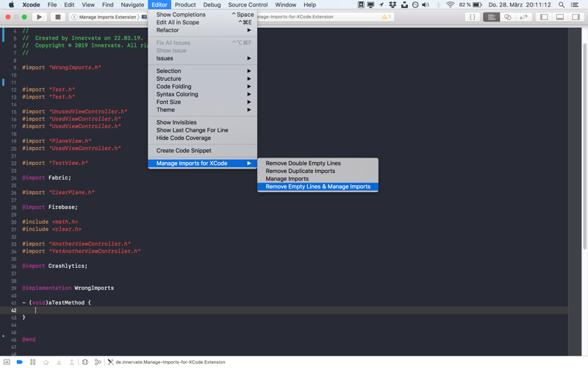588x368 pixels.
Task: Expand the Refactor submenu
Action: tap(203, 30)
